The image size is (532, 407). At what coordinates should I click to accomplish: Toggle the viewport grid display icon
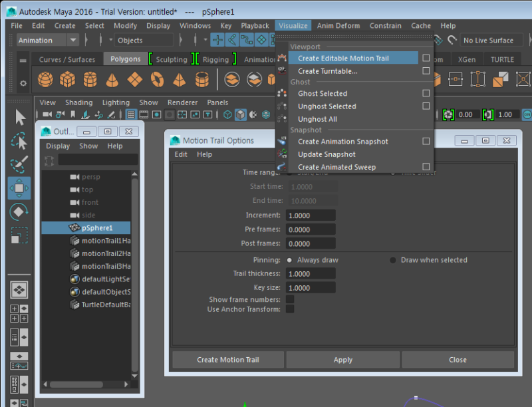(131, 114)
